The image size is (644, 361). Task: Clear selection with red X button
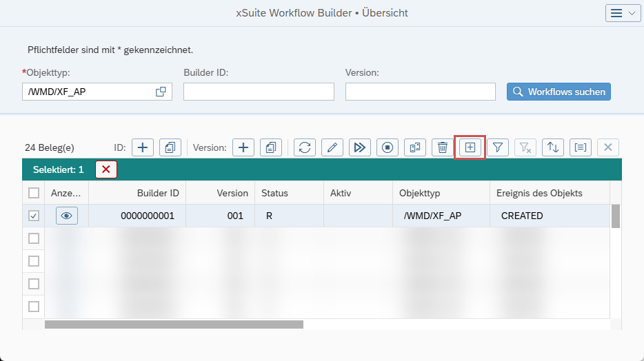[x=106, y=169]
